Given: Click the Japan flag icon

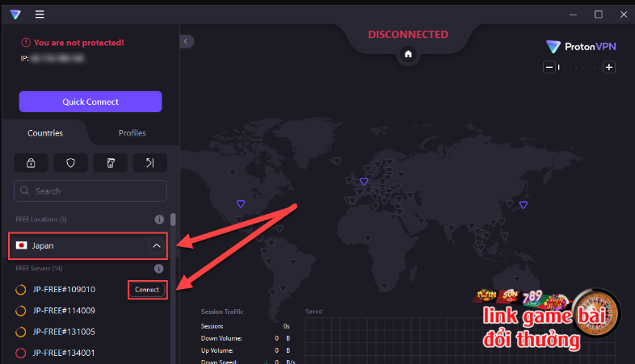Looking at the screenshot, I should point(22,245).
